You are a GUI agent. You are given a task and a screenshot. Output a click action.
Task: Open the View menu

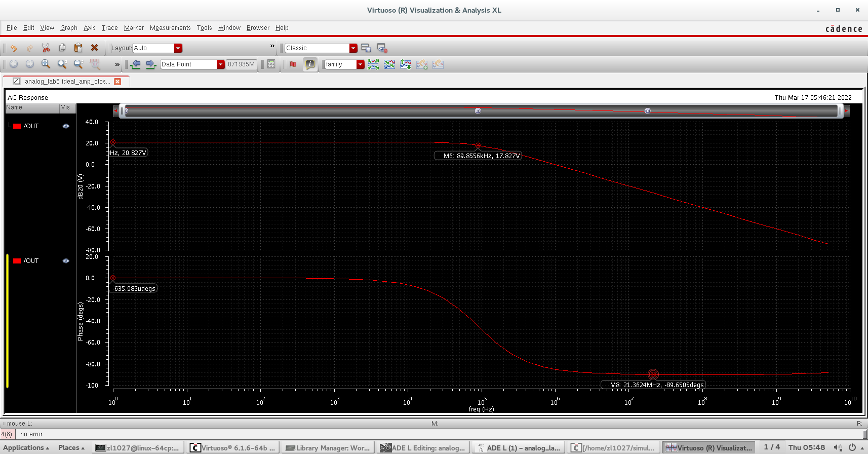[x=47, y=28]
